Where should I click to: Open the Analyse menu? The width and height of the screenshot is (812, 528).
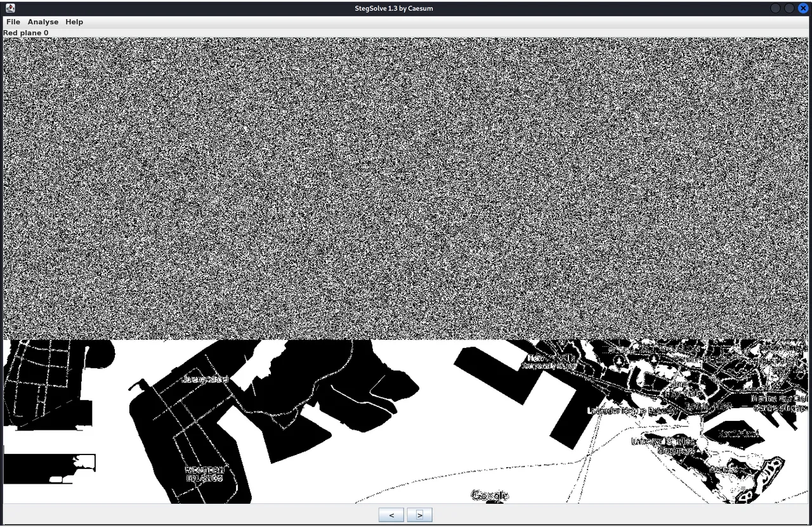[x=43, y=22]
